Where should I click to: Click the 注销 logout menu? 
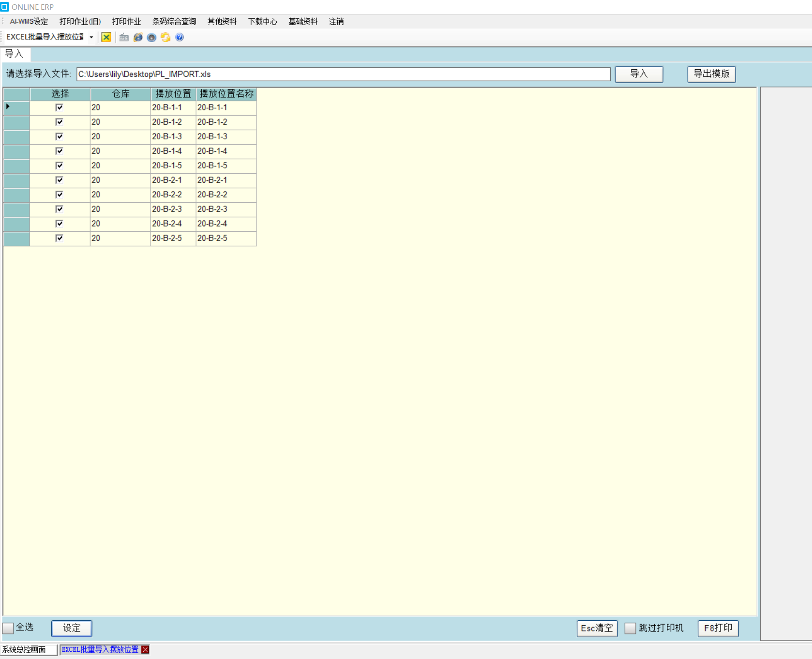pos(336,21)
